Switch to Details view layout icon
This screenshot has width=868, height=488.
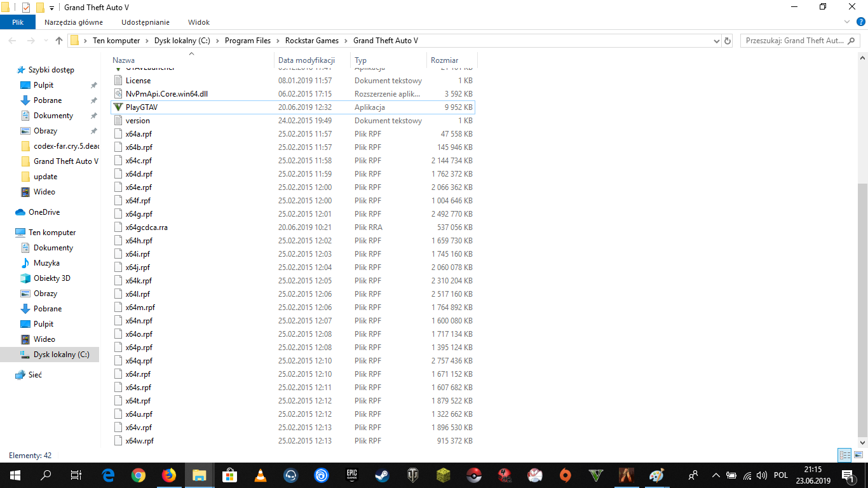click(844, 455)
